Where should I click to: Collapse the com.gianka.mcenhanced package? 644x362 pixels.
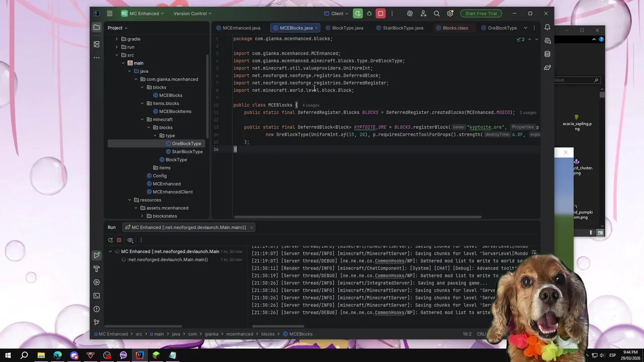pos(136,79)
